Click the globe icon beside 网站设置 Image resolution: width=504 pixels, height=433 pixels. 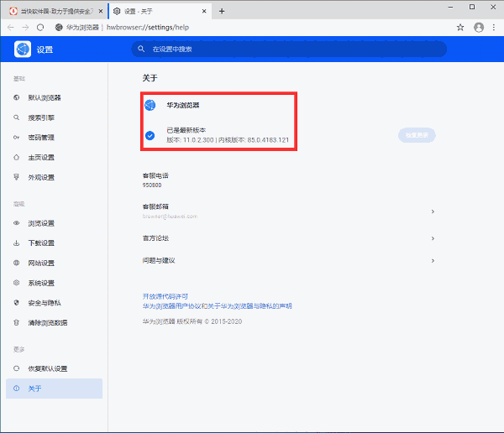coord(17,263)
